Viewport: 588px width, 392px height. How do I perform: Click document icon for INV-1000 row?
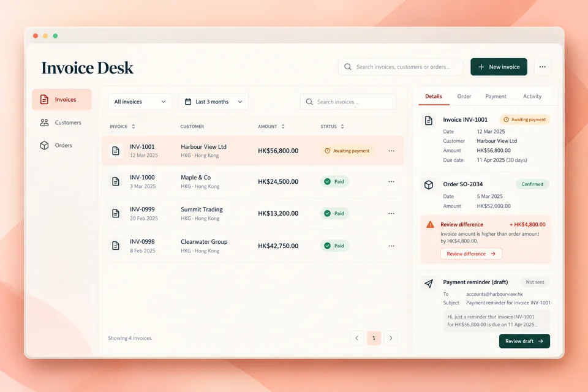click(x=116, y=181)
